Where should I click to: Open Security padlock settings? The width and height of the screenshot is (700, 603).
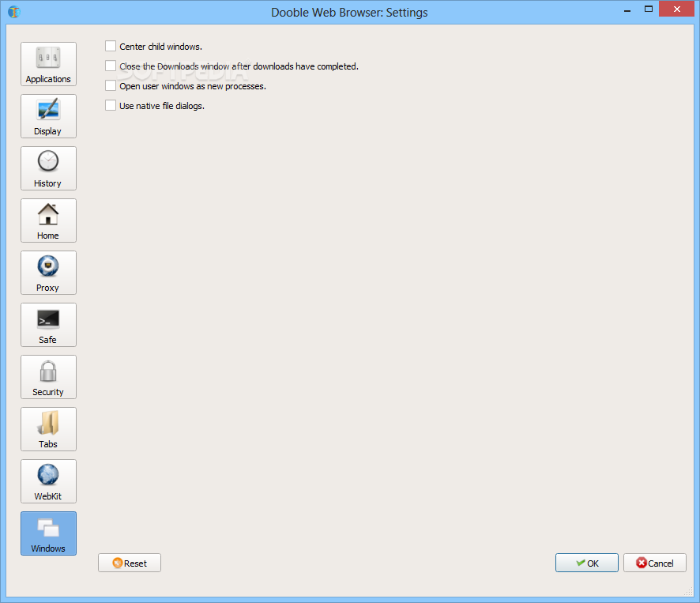coord(48,377)
